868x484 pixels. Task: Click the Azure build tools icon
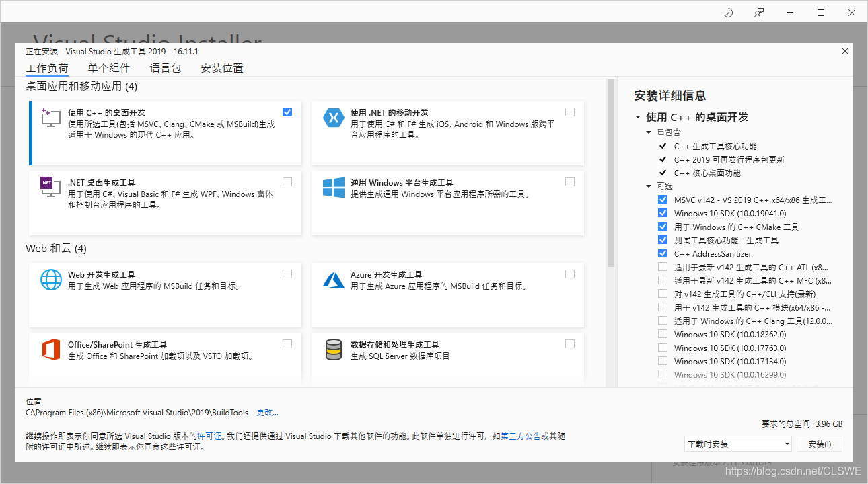[x=334, y=280]
